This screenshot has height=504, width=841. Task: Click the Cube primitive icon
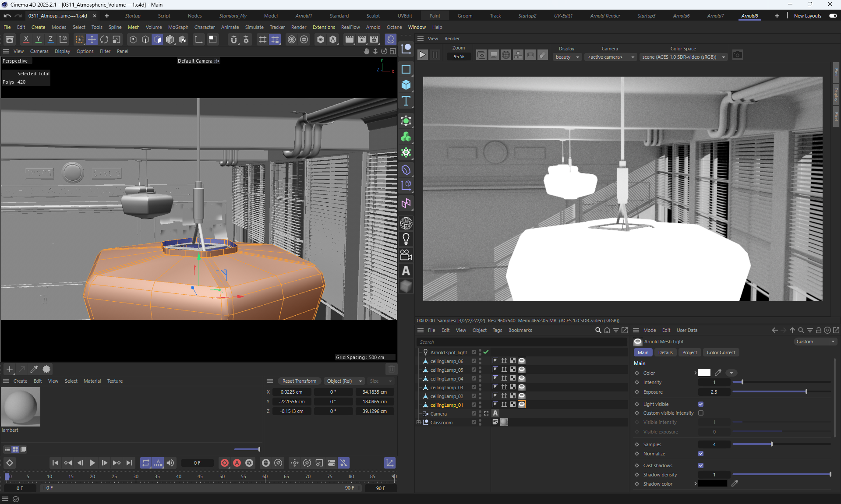[x=406, y=85]
